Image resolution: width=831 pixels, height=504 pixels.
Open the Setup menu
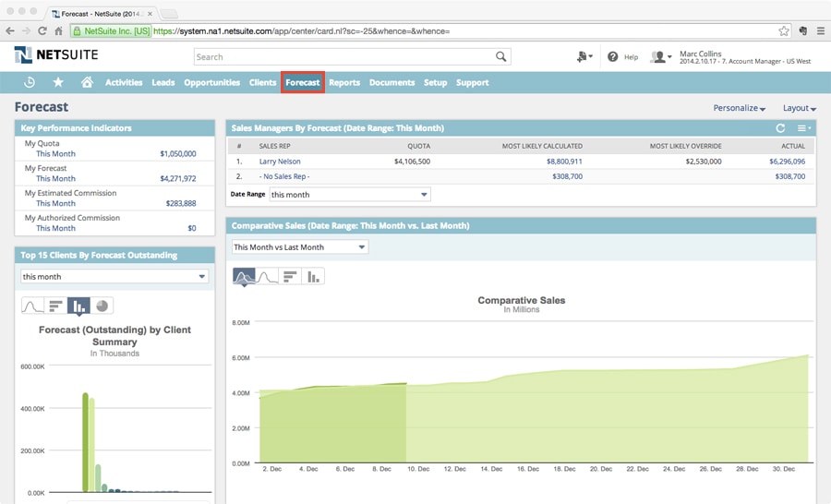point(436,83)
